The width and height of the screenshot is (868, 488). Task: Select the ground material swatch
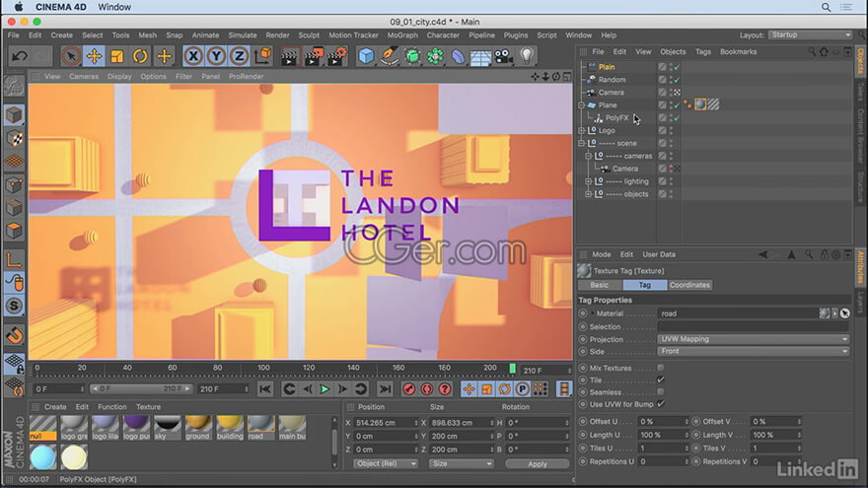click(197, 428)
